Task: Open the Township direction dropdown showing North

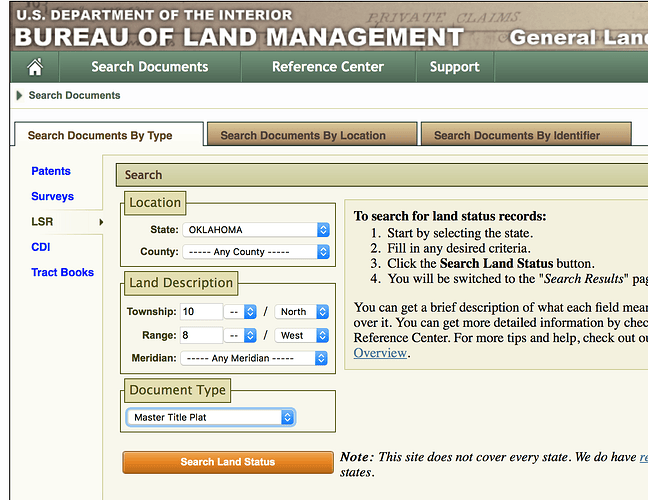Action: click(302, 312)
